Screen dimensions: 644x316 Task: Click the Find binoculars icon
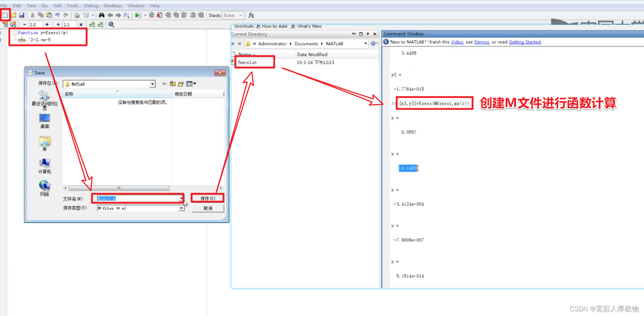[x=101, y=15]
